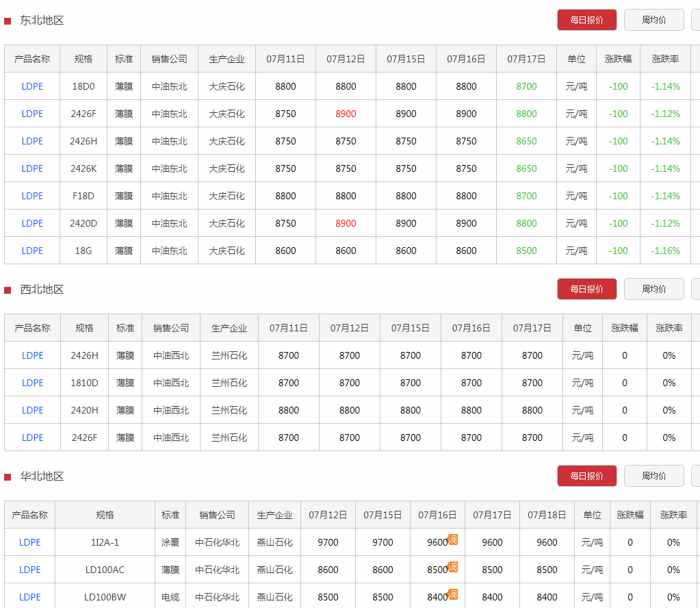
Task: Click 07月18日 header in 华北地区 table
Action: pyautogui.click(x=547, y=515)
